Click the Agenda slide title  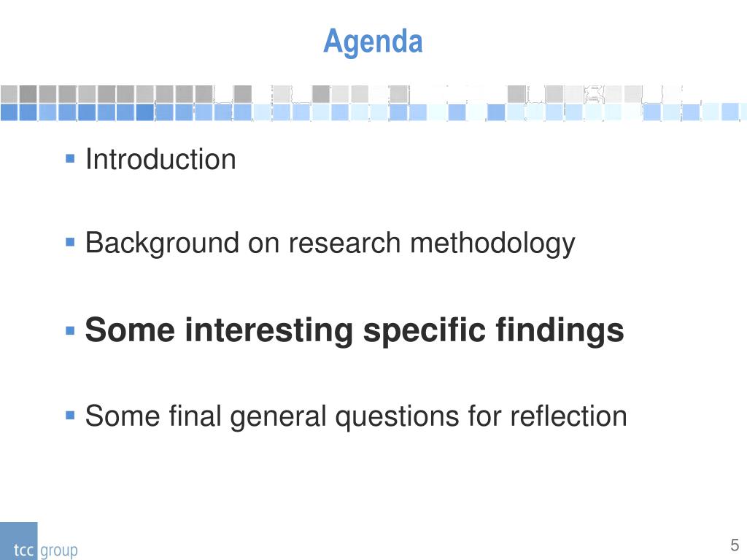(x=373, y=42)
